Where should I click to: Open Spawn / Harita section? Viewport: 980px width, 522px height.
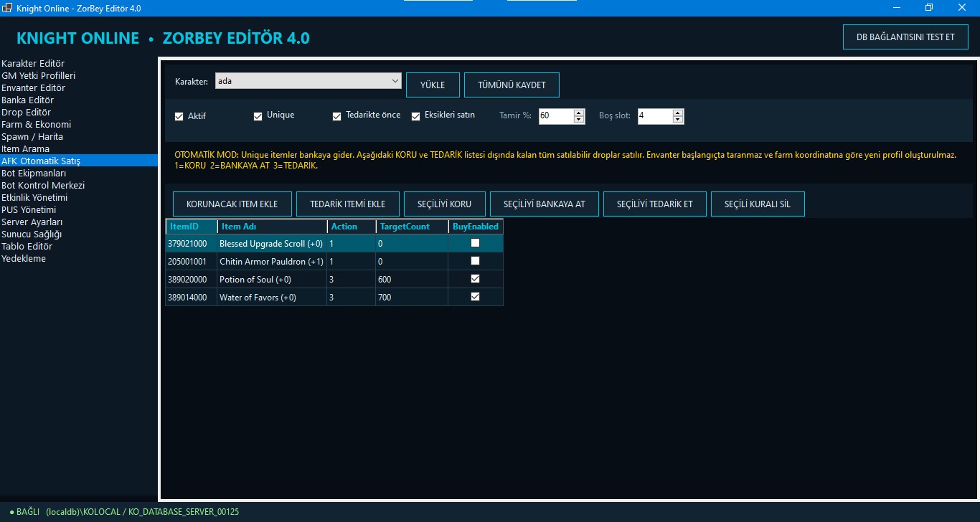[x=78, y=137]
